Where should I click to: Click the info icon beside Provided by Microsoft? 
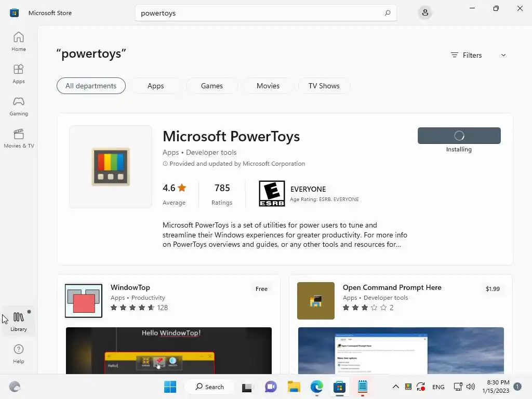tap(165, 164)
